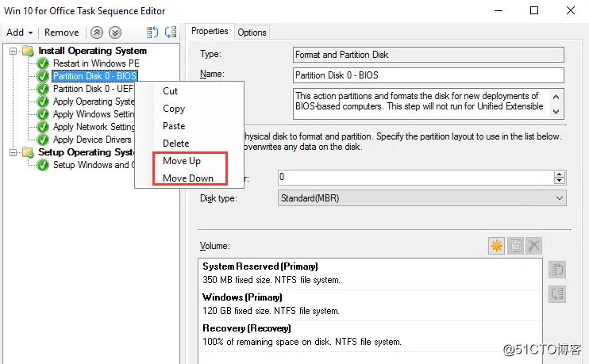Click the move step down toolbar icon
This screenshot has height=364, width=589.
171,33
